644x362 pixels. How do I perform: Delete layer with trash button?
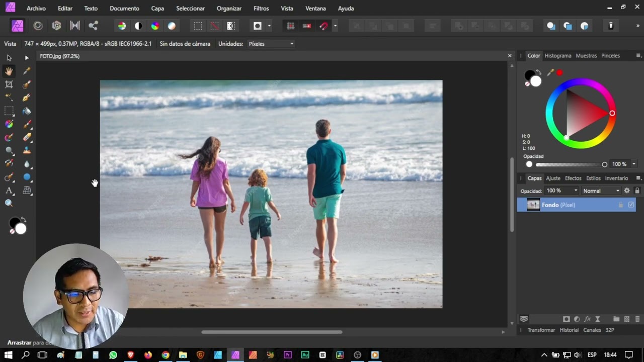pos(637,319)
